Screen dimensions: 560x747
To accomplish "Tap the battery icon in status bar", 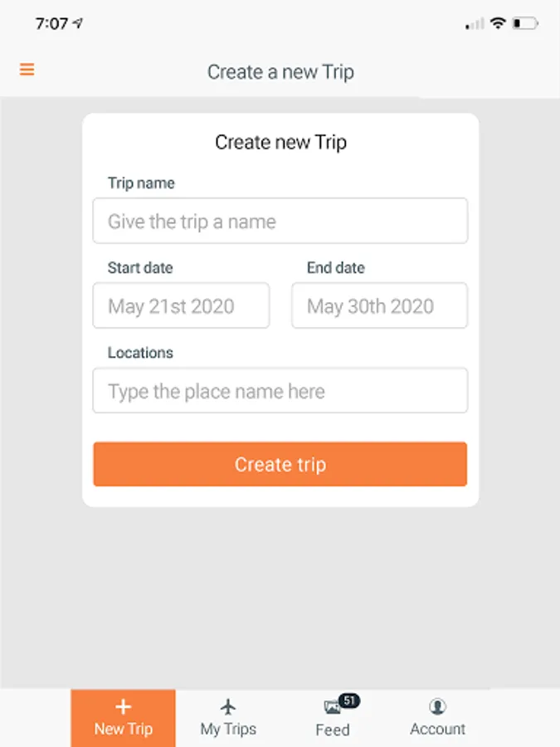I will (x=524, y=23).
